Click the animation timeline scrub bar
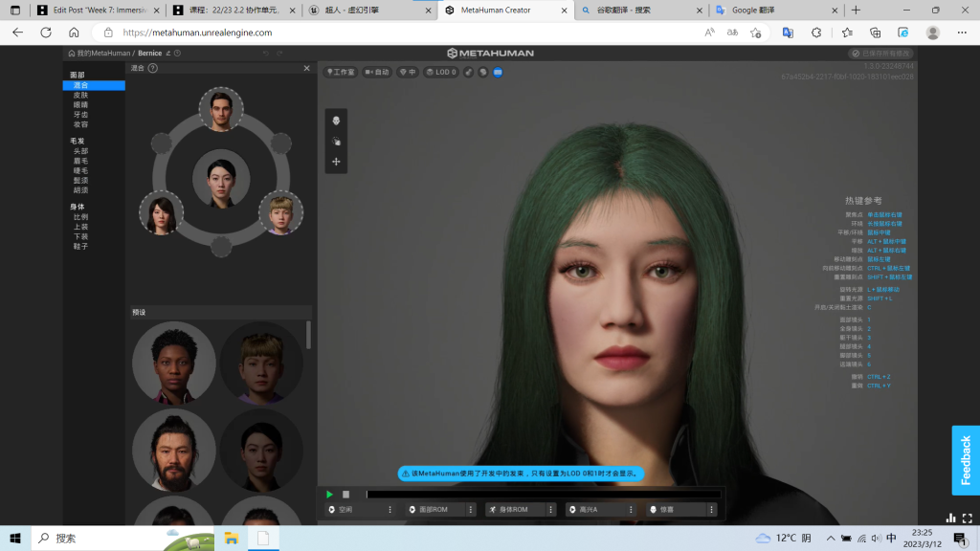The height and width of the screenshot is (551, 980). coord(544,495)
